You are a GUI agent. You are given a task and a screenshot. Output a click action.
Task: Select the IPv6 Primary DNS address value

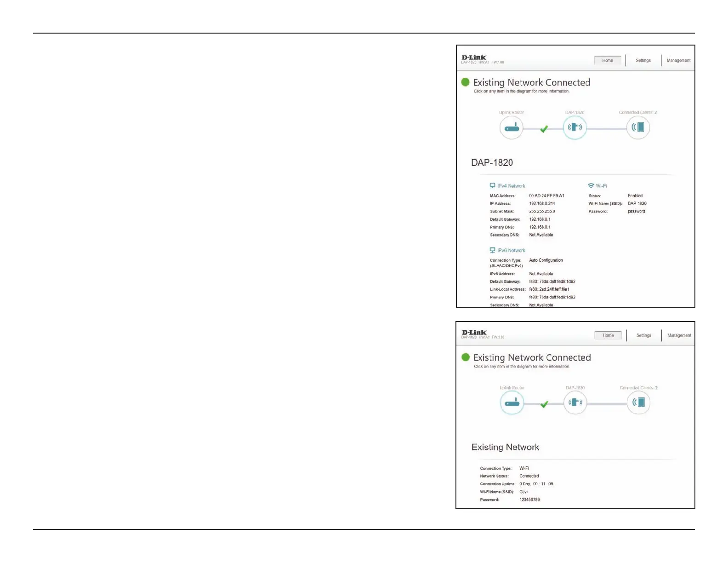552,297
